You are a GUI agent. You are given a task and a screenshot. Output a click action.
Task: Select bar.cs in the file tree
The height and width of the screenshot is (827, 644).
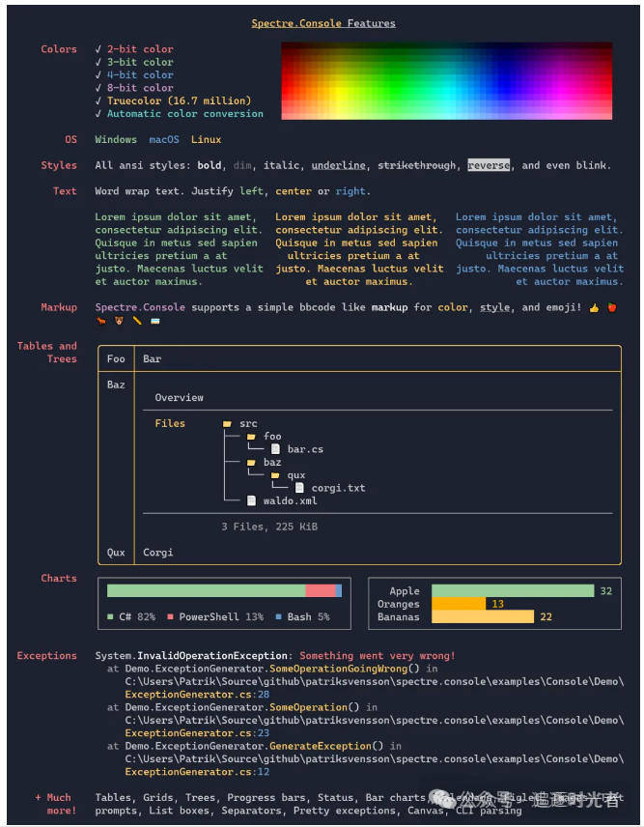[x=305, y=449]
